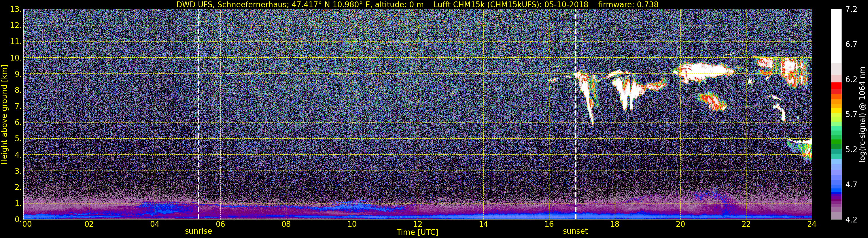Click the x-axis tick label '20'
Image resolution: width=868 pixels, height=238 pixels.
click(x=680, y=224)
